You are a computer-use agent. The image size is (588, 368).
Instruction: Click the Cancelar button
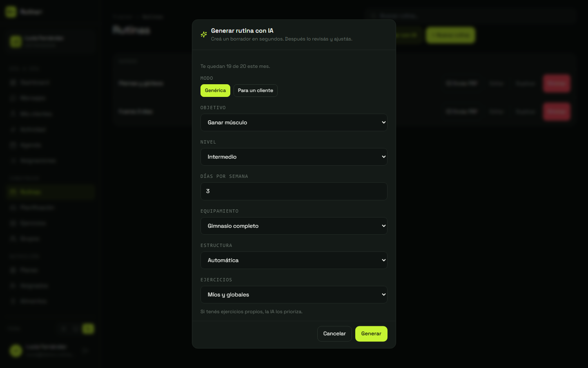coord(334,334)
